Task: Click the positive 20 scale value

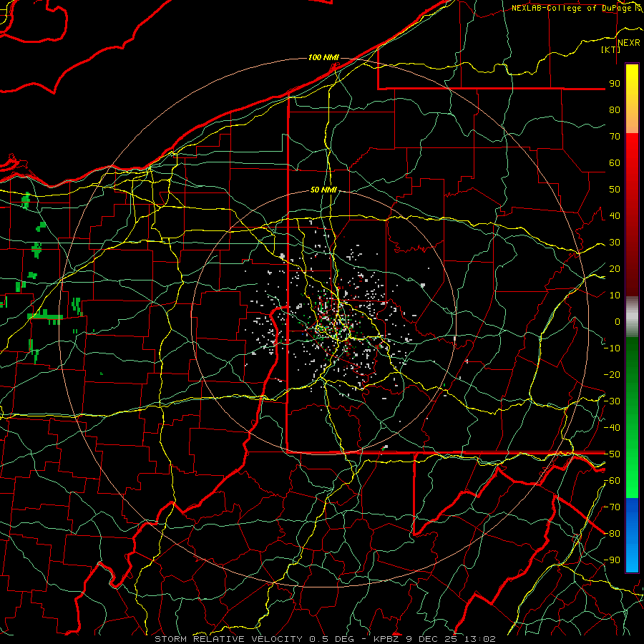Action: click(x=615, y=269)
